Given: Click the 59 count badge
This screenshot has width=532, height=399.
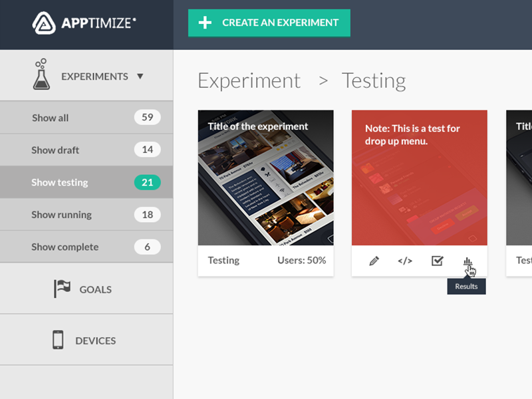Looking at the screenshot, I should click(147, 118).
